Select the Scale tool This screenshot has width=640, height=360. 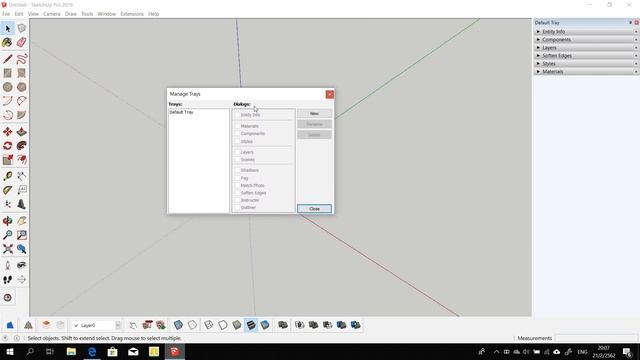click(x=8, y=160)
